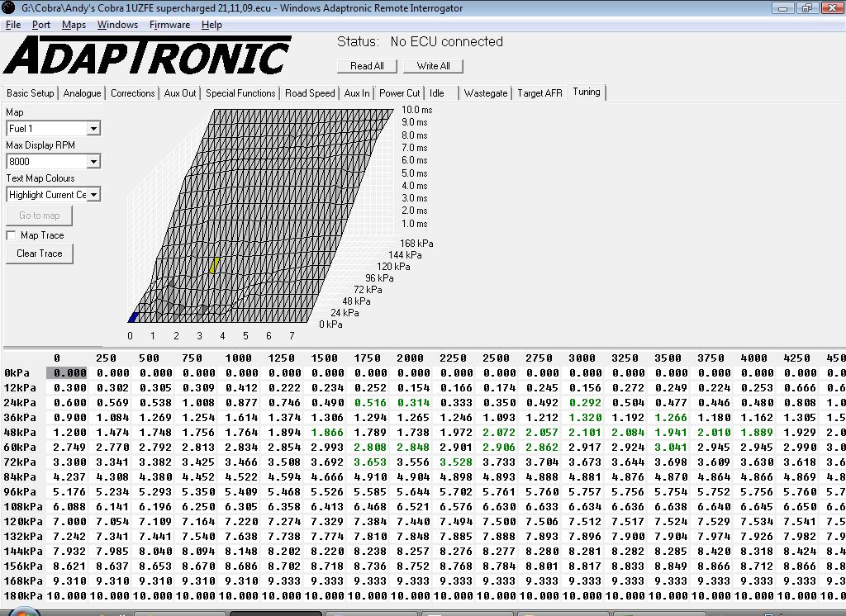Select the Special Functions tab
846x616 pixels.
click(240, 93)
